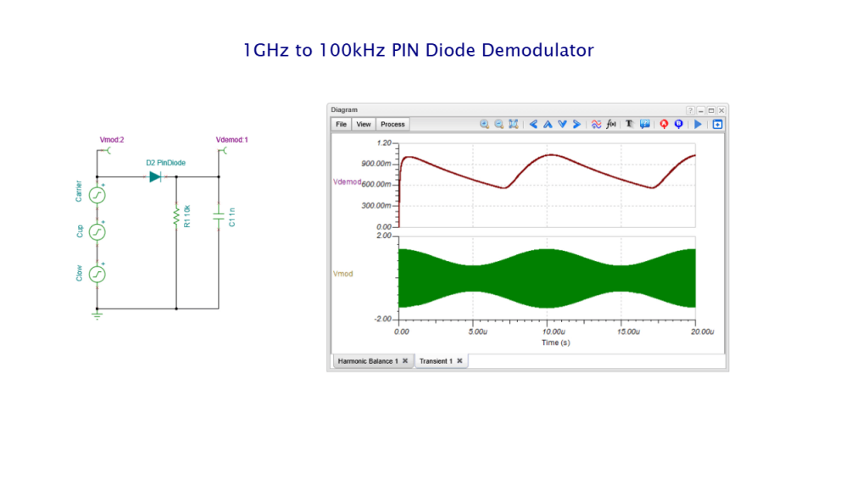Screen dimensions: 868x485
Task: Click the 10.00u time axis value
Action: [x=554, y=332]
